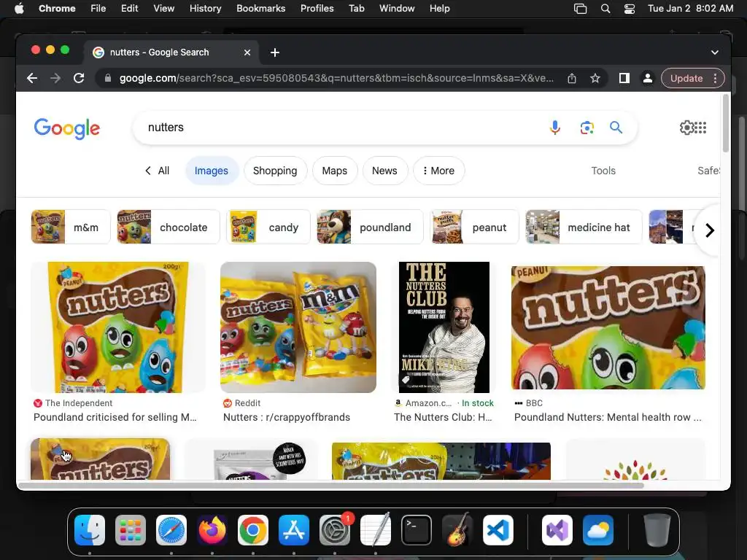Viewport: 747px width, 560px height.
Task: Close the nutters Google Search tab
Action: point(247,52)
